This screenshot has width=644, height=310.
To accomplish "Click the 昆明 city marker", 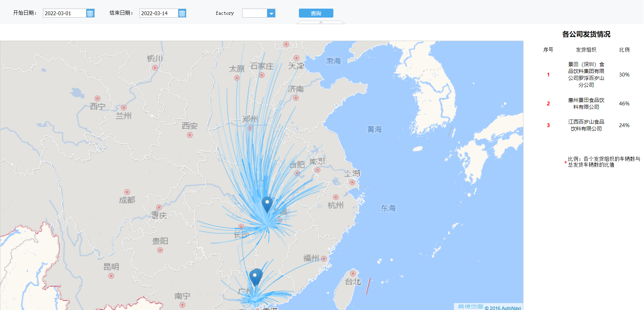I will tap(111, 276).
